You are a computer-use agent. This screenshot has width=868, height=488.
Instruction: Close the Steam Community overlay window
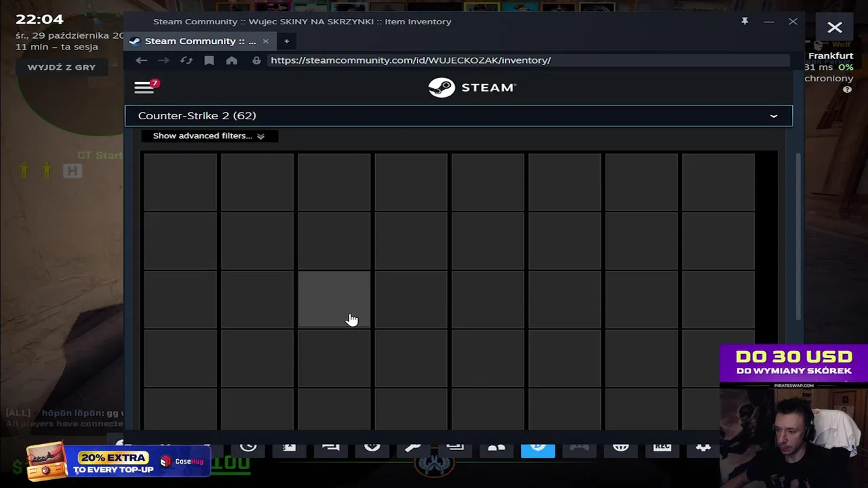click(793, 22)
